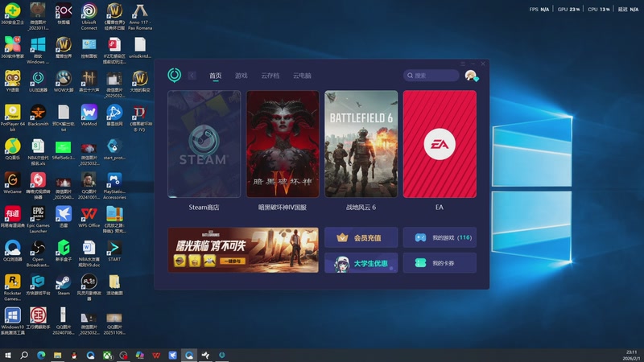Screen dimensions: 644x362
Task: Click the 战地风云 6 label text
Action: pyautogui.click(x=361, y=208)
